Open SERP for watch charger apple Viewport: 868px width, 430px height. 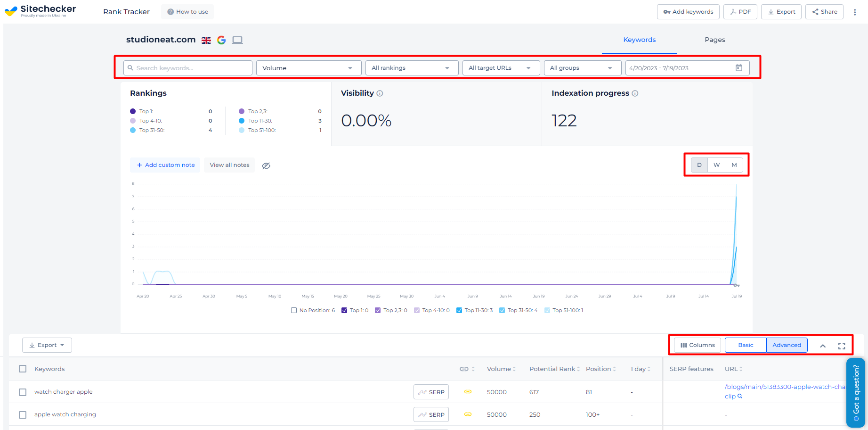tap(431, 392)
